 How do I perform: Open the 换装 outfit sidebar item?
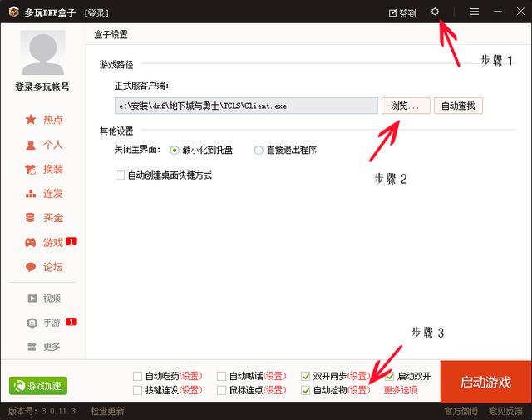[44, 169]
